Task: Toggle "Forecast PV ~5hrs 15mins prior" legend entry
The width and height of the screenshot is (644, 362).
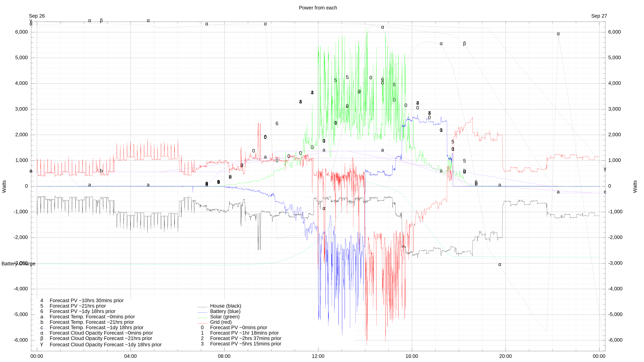Action: click(246, 344)
